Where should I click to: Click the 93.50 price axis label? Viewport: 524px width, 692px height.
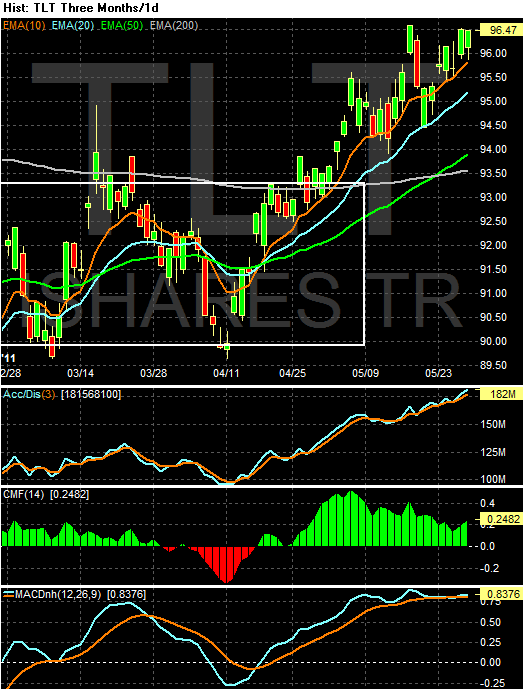tap(494, 173)
